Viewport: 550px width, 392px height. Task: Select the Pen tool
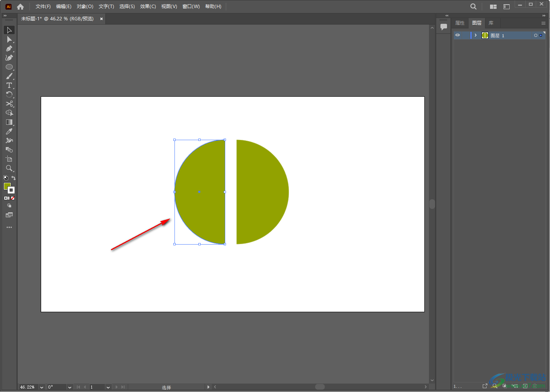point(9,48)
